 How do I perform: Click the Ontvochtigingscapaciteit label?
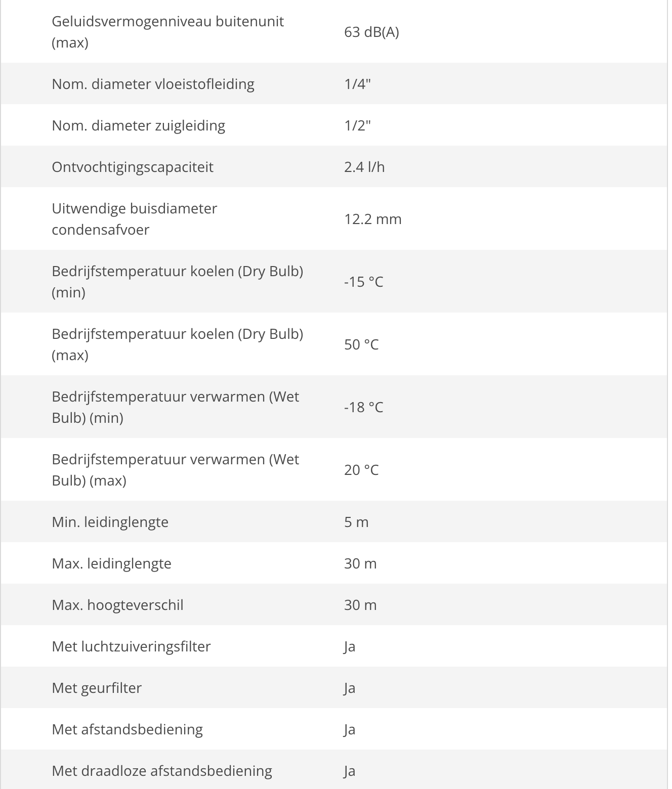133,167
